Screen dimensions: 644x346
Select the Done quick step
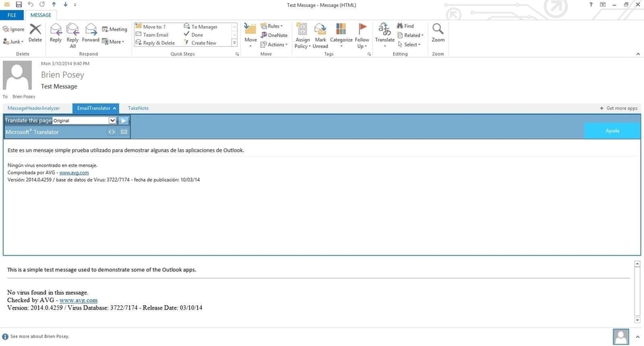193,35
